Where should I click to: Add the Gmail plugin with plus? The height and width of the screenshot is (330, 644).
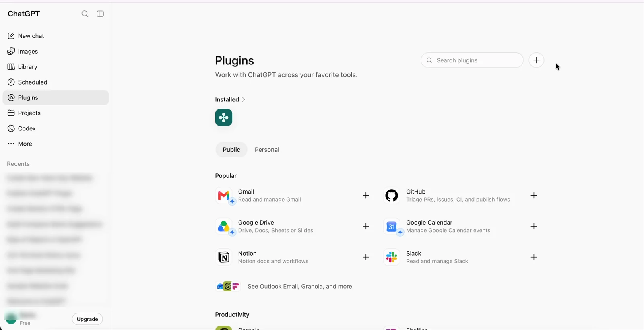[x=366, y=196]
